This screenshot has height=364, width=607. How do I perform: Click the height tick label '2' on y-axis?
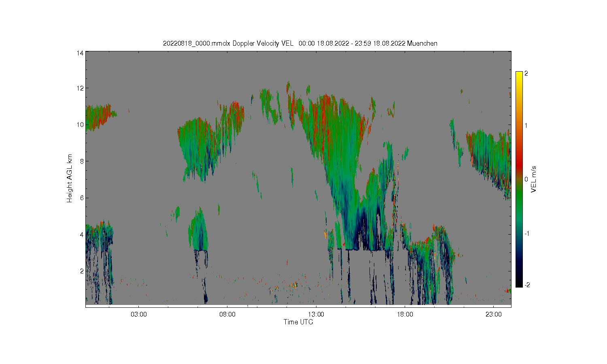coord(82,271)
